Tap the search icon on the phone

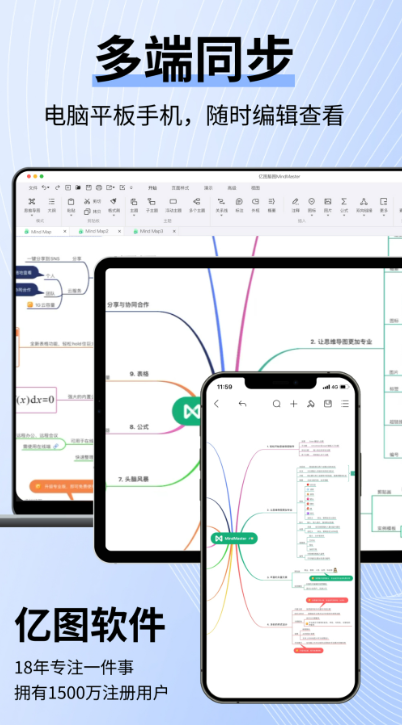pos(277,404)
